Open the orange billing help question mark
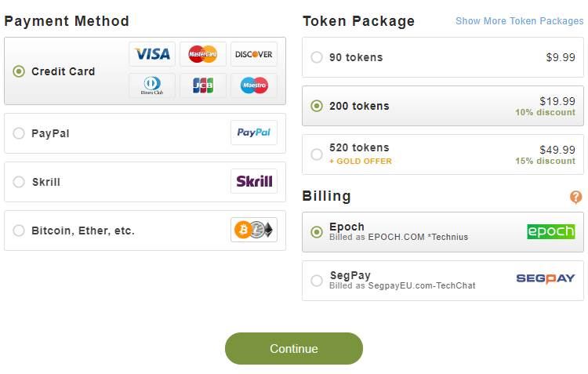This screenshot has height=374, width=588. click(x=575, y=197)
